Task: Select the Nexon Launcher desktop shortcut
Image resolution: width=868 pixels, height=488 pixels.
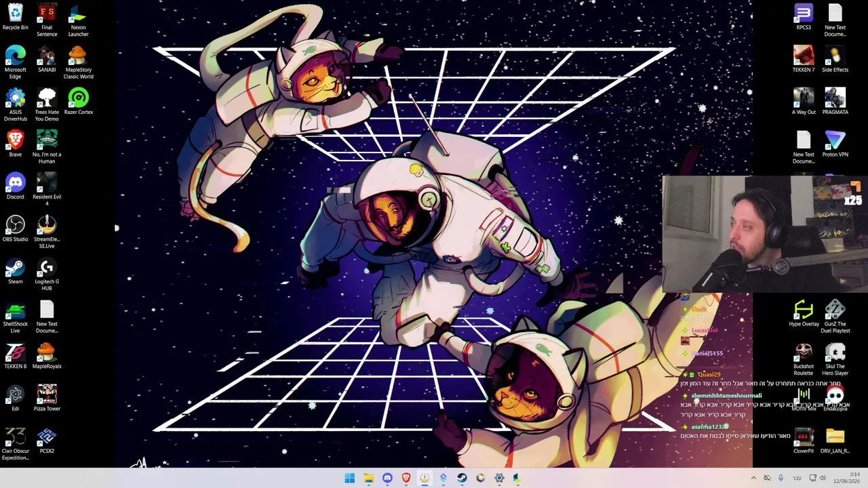Action: pos(78,21)
